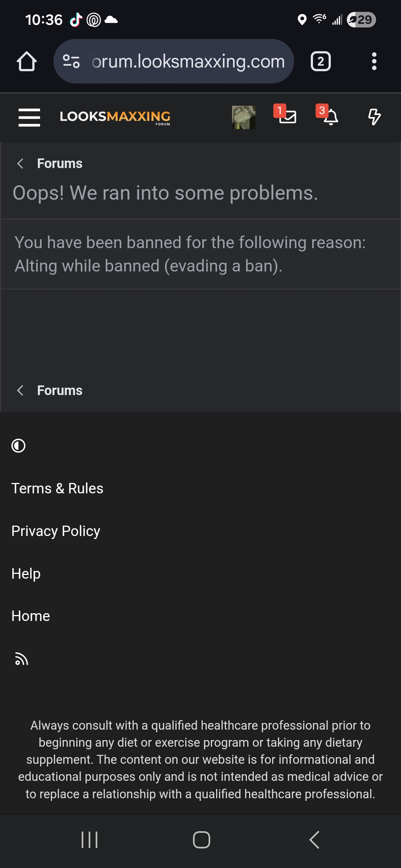Go to Home footer link
Image resolution: width=401 pixels, height=868 pixels.
(30, 616)
